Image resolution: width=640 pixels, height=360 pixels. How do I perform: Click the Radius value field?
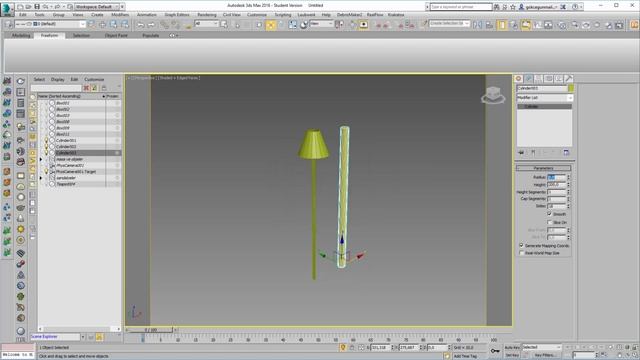[x=556, y=177]
